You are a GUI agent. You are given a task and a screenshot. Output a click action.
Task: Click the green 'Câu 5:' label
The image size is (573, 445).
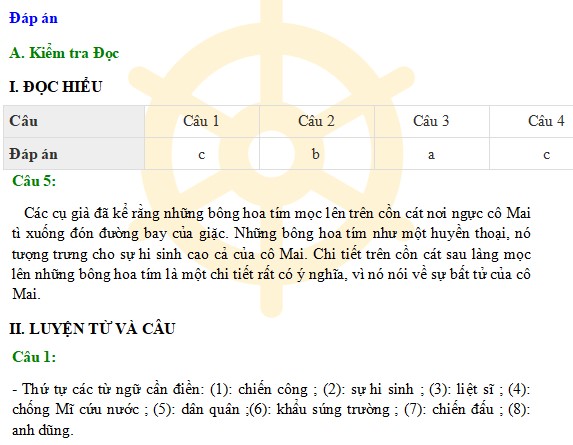tap(34, 181)
